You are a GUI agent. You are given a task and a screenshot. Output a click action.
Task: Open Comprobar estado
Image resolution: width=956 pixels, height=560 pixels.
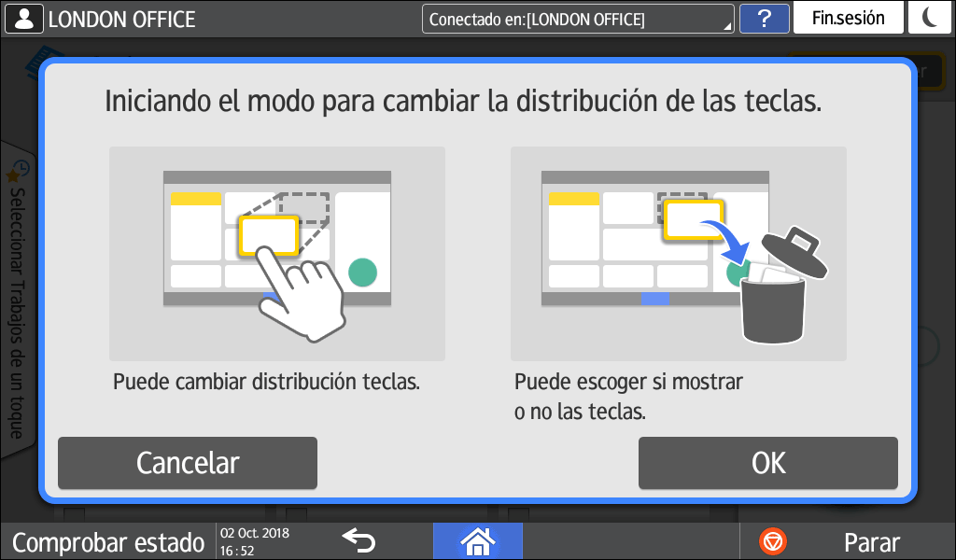tap(107, 542)
